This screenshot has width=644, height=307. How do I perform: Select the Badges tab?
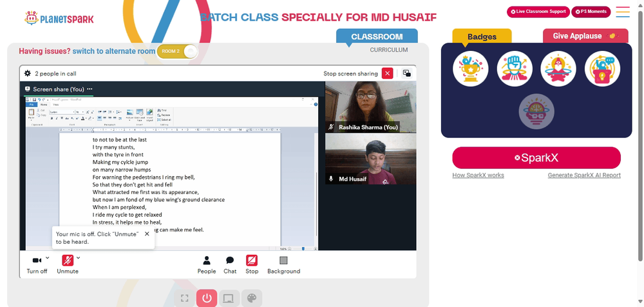coord(482,36)
